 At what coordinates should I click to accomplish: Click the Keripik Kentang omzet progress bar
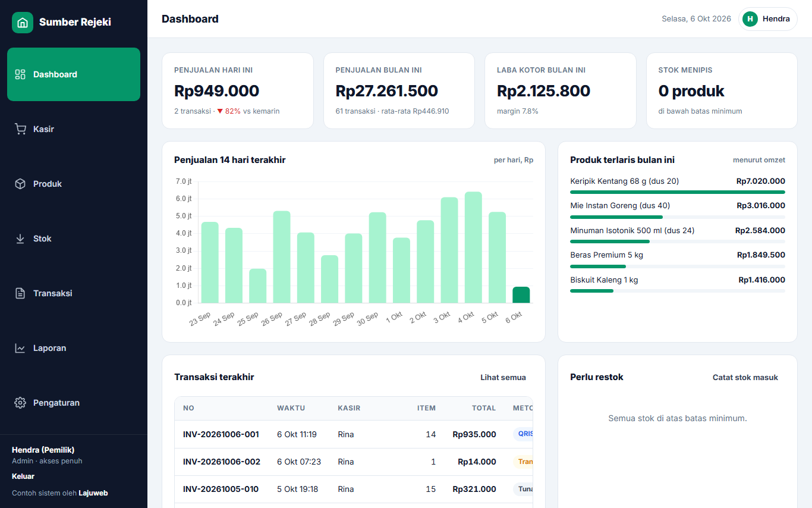point(678,192)
